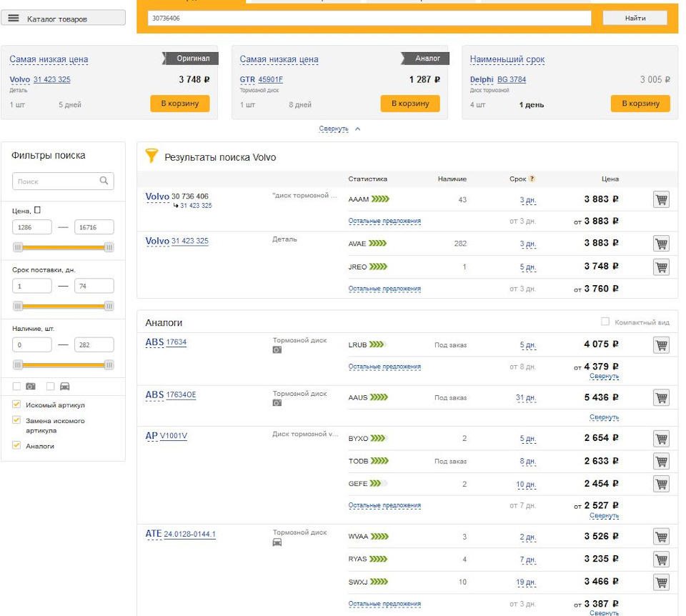
Task: Click В корзину for GTR 45901F analog
Action: click(x=409, y=104)
